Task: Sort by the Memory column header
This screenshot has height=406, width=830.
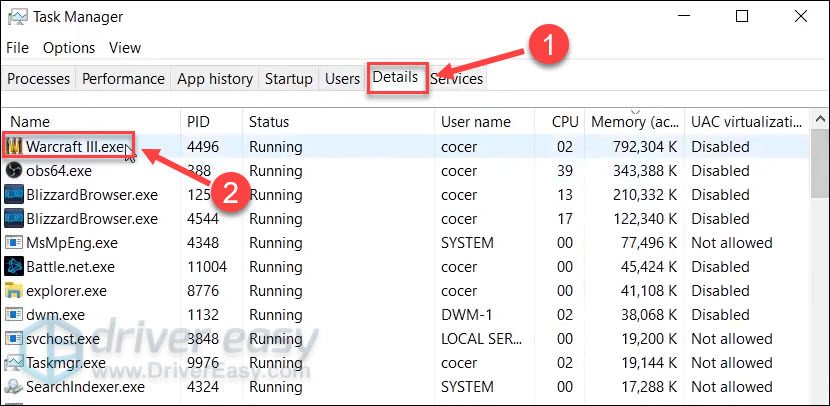Action: point(635,122)
